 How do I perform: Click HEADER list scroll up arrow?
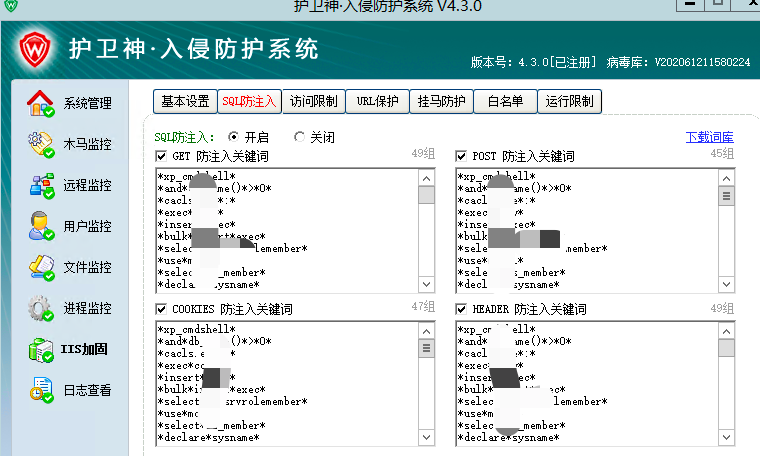pyautogui.click(x=727, y=331)
